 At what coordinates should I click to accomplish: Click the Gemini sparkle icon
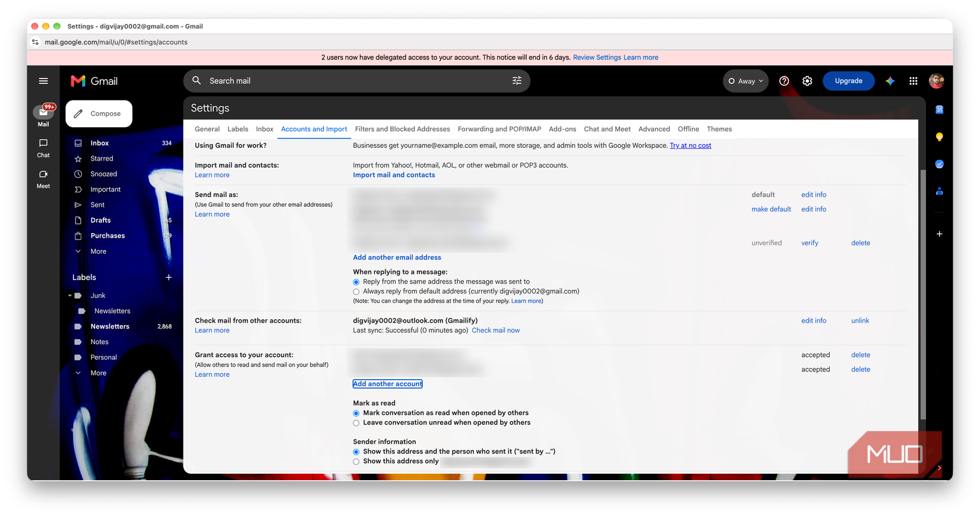click(890, 81)
